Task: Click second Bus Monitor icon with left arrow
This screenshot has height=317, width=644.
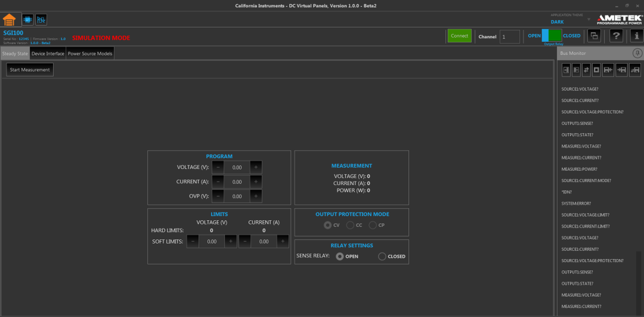Action: (576, 70)
